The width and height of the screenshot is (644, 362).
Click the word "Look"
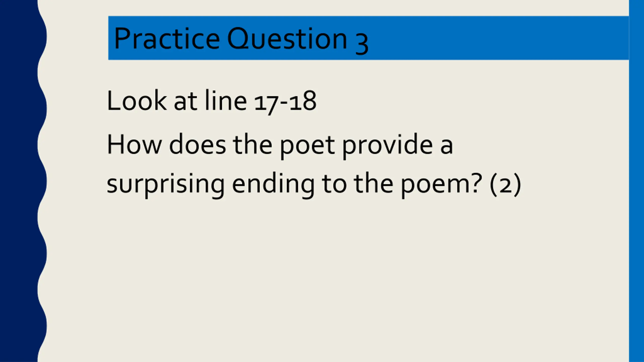pos(137,101)
